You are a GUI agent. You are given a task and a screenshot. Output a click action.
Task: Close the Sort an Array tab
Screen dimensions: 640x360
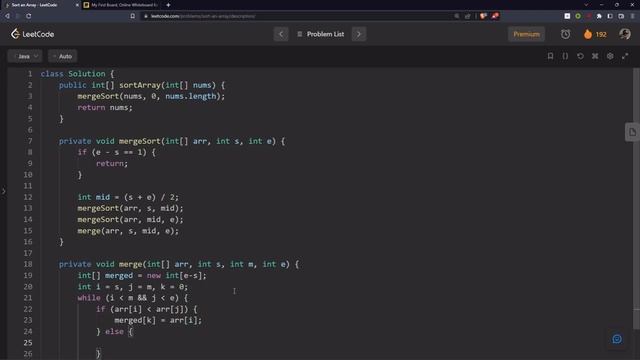[x=77, y=5]
